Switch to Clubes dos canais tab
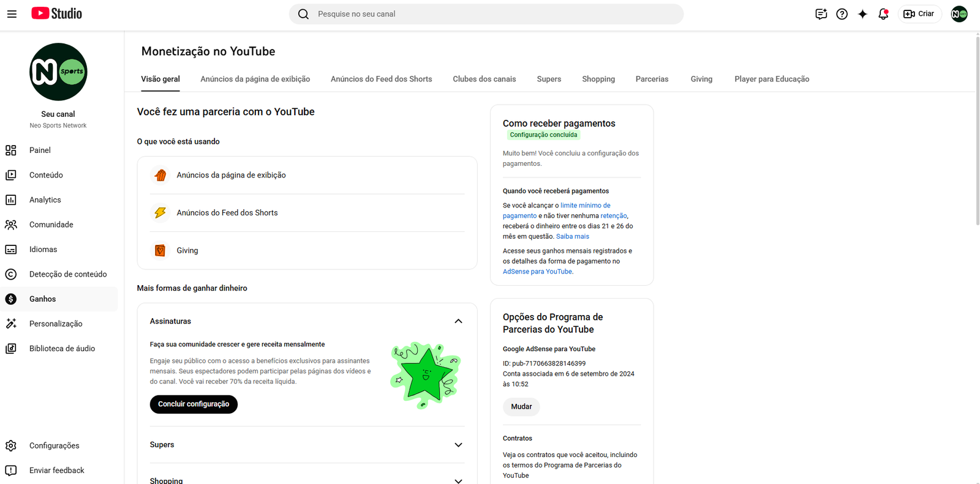The height and width of the screenshot is (484, 980). pyautogui.click(x=484, y=79)
